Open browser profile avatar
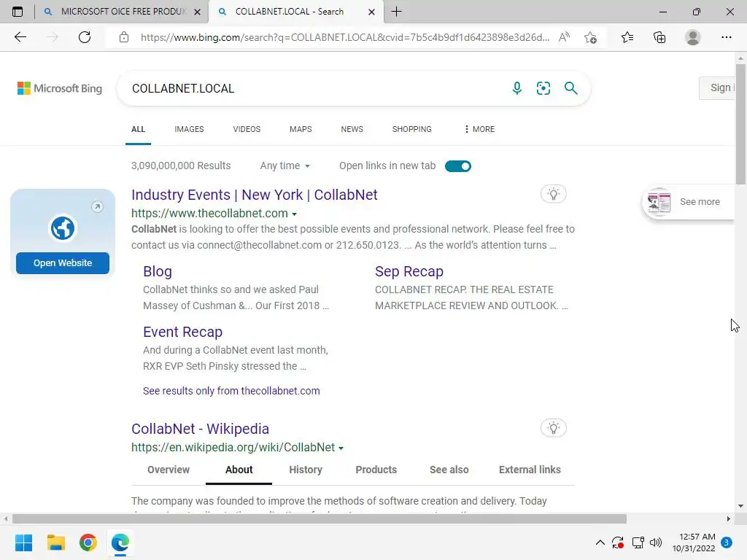 pos(693,37)
